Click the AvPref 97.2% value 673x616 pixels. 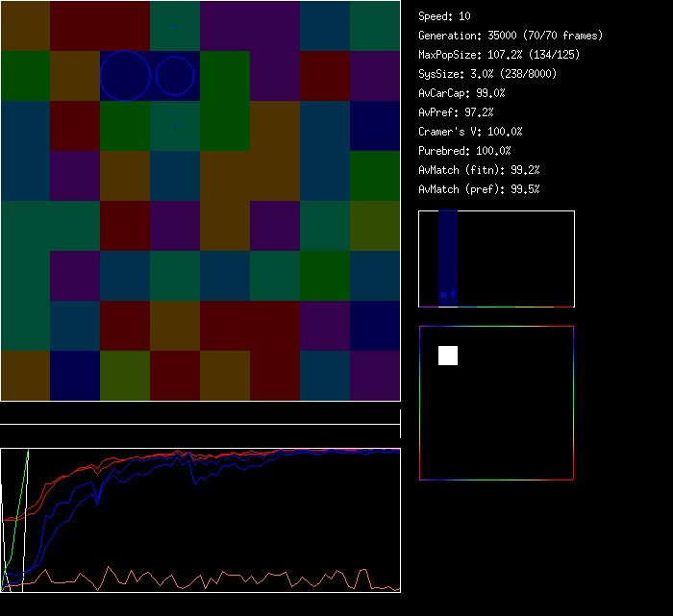tap(456, 112)
